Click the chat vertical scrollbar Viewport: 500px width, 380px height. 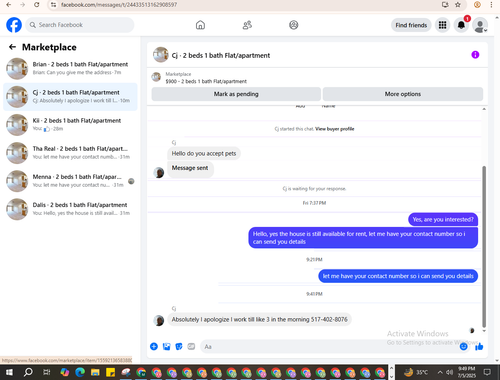(x=484, y=247)
